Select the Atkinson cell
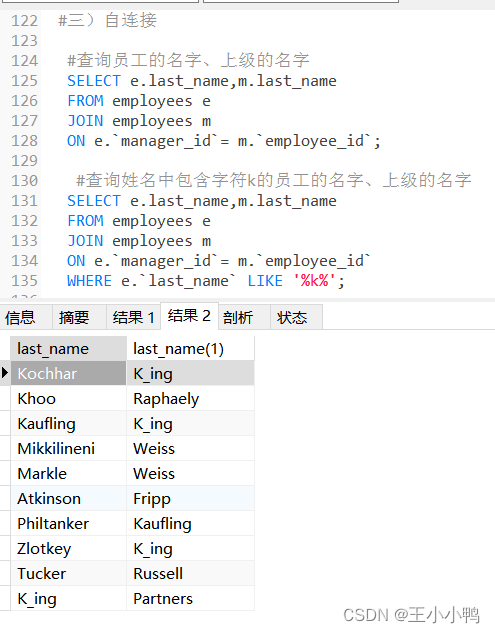This screenshot has height=633, width=495. 68,499
